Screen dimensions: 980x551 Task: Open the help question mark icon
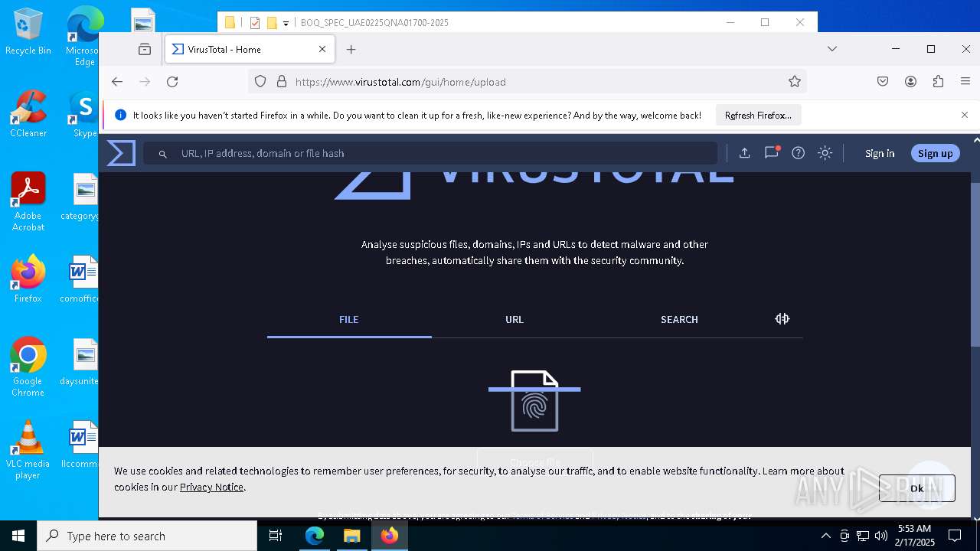798,153
